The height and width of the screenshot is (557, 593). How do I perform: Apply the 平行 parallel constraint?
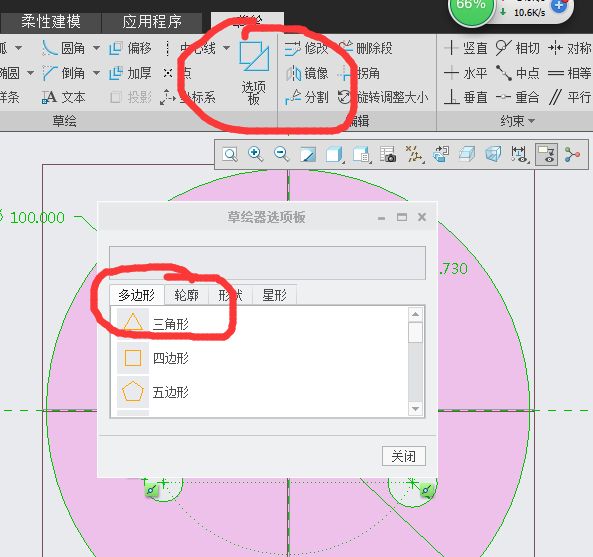[570, 97]
